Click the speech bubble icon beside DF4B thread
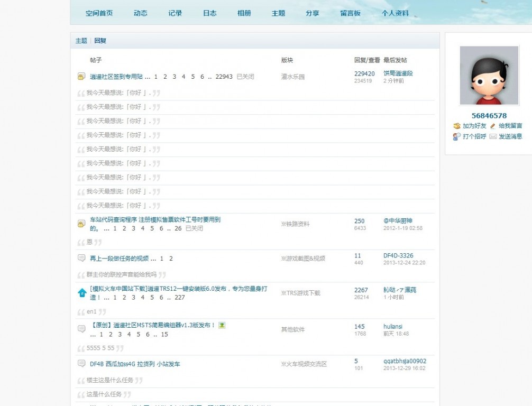 coord(81,363)
